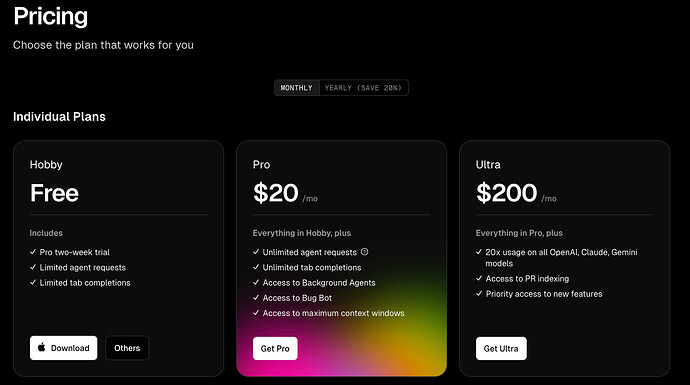Viewport: 690px width, 385px height.
Task: Click the Apple logo on Download button
Action: coord(42,347)
